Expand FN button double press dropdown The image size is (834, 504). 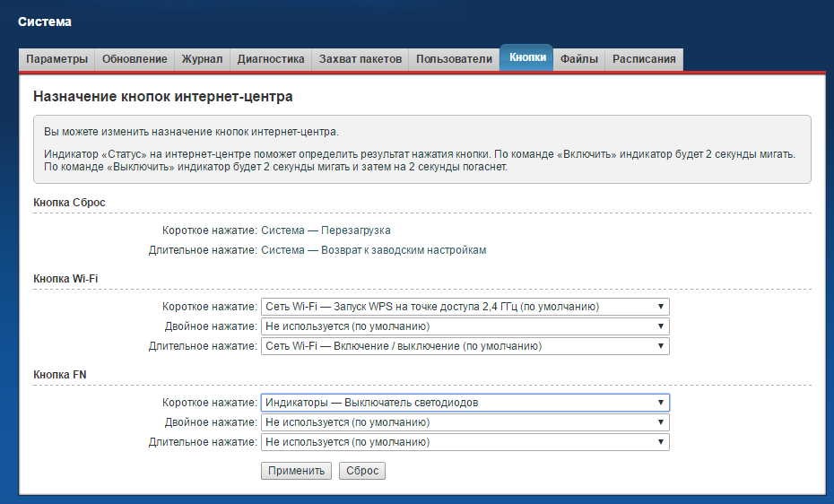tap(465, 422)
